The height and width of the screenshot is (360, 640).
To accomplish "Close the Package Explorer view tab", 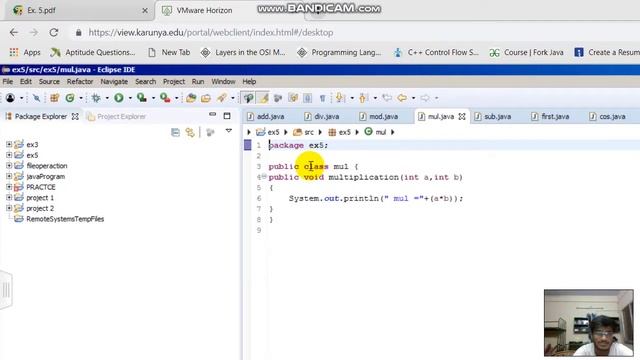I will [x=75, y=117].
